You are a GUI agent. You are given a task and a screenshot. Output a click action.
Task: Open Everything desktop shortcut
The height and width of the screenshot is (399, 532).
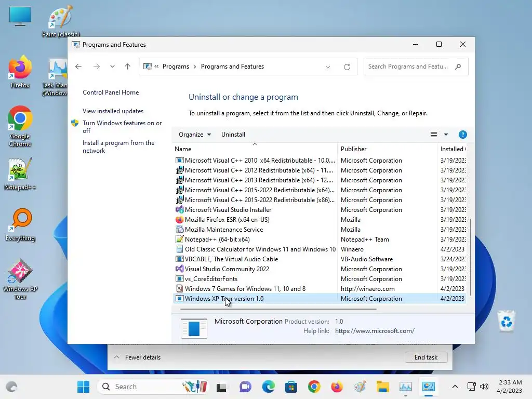20,224
